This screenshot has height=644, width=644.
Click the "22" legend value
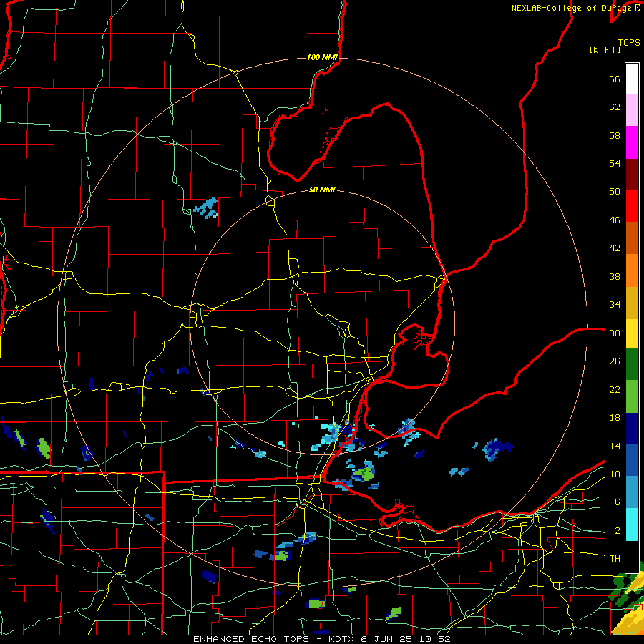tap(615, 389)
